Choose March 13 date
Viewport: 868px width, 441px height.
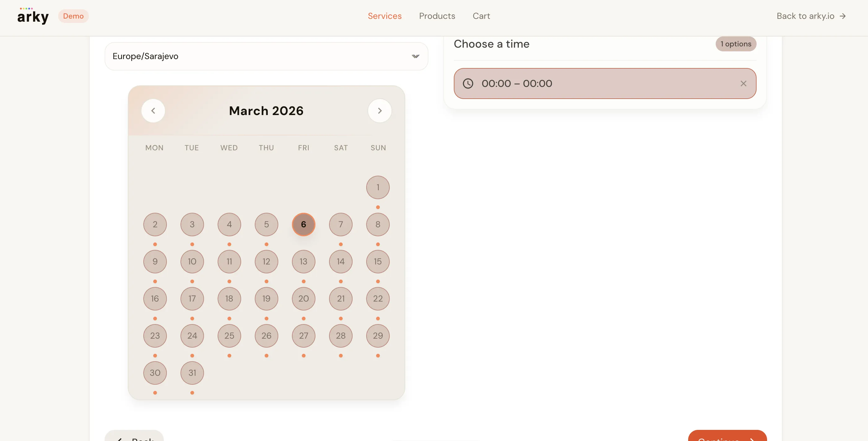coord(303,262)
